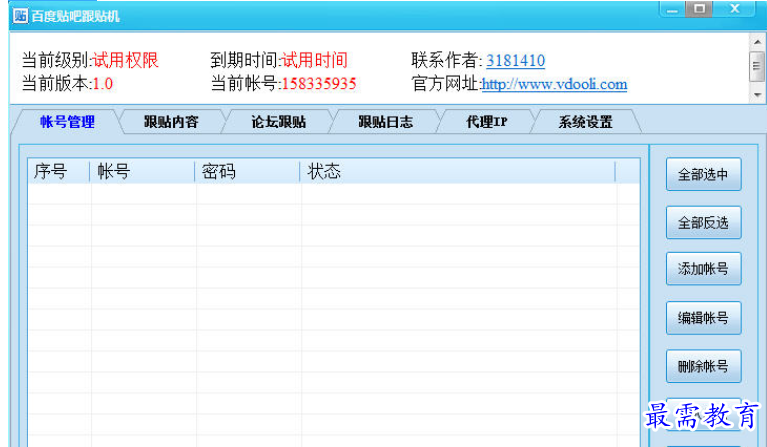Click the current account number 158335935

click(x=319, y=84)
